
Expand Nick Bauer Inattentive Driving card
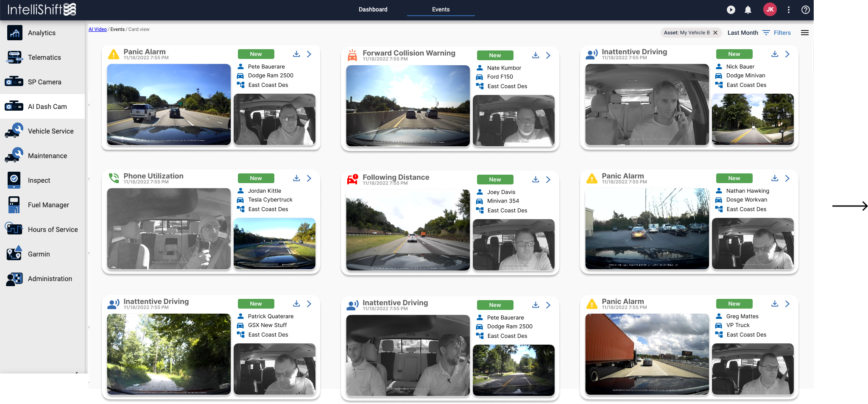pyautogui.click(x=787, y=54)
